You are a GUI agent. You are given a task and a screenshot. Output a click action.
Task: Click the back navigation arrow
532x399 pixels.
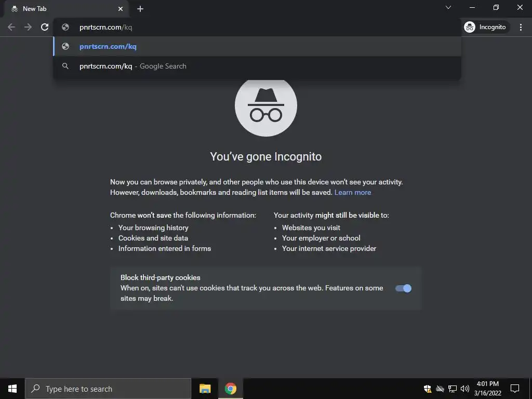click(11, 27)
